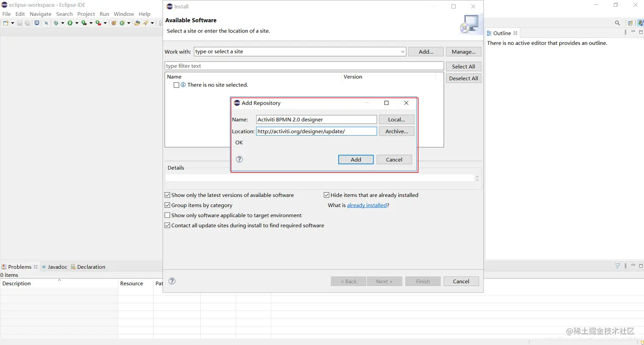The height and width of the screenshot is (345, 644).
Task: Click the Manage... button
Action: 463,52
